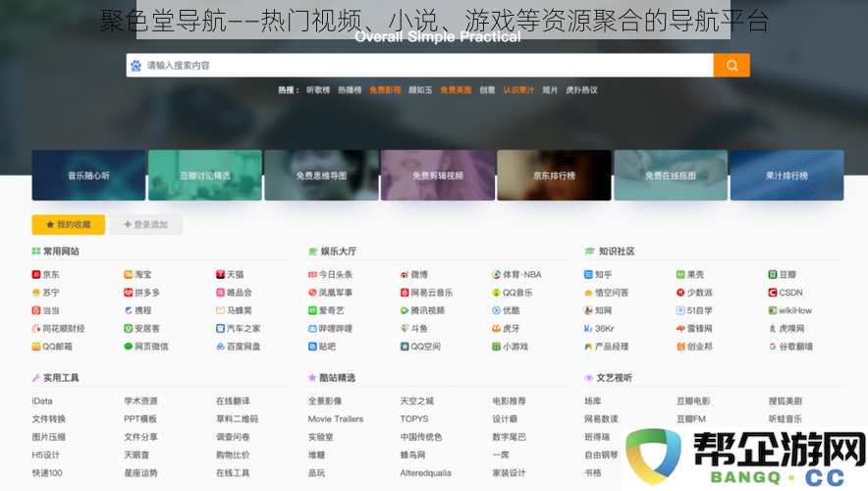Click the orange search magnifier button
The height and width of the screenshot is (491, 868).
(x=732, y=66)
